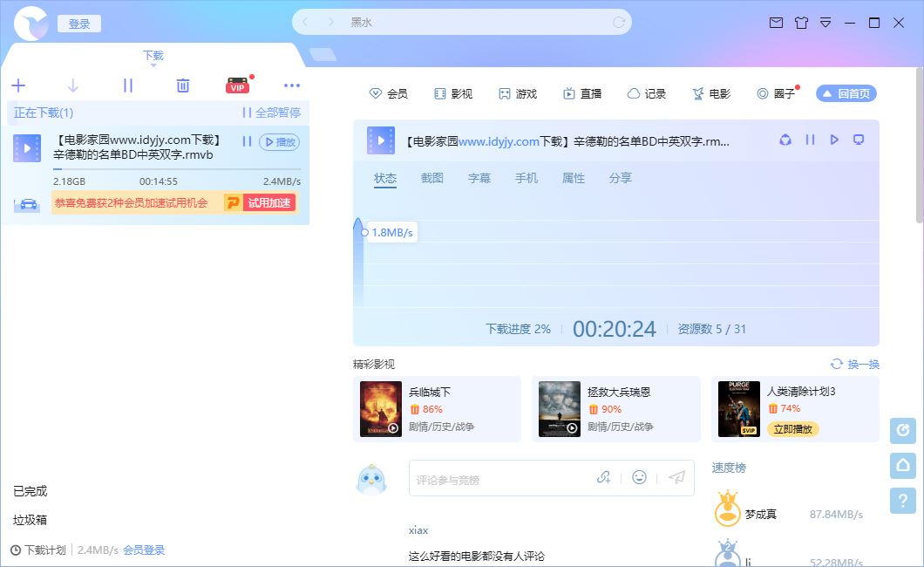Open more actions via the ellipsis icon
The width and height of the screenshot is (924, 567).
(x=292, y=85)
